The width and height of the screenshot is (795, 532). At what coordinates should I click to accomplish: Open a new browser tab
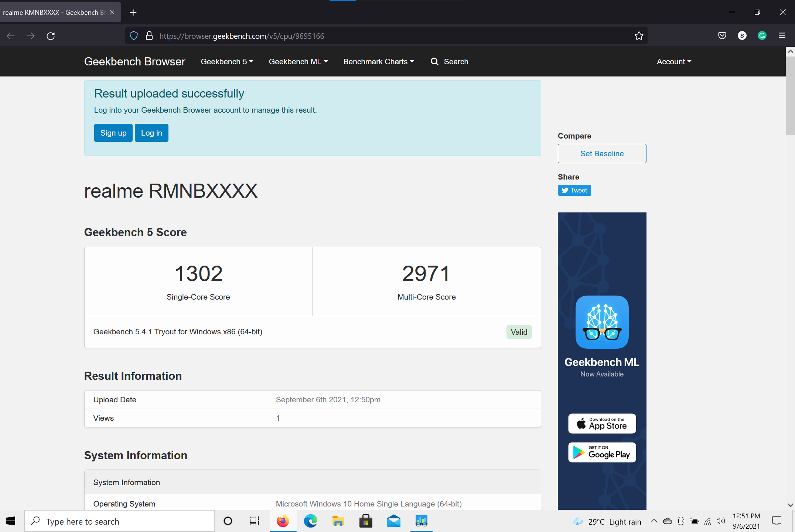pos(133,13)
